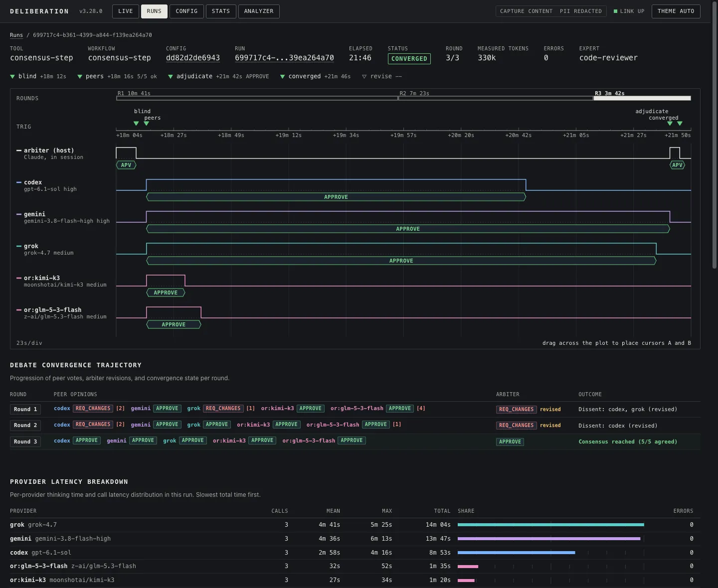Image resolution: width=718 pixels, height=588 pixels.
Task: Select the peers trigger marker on the timeline
Action: point(147,124)
